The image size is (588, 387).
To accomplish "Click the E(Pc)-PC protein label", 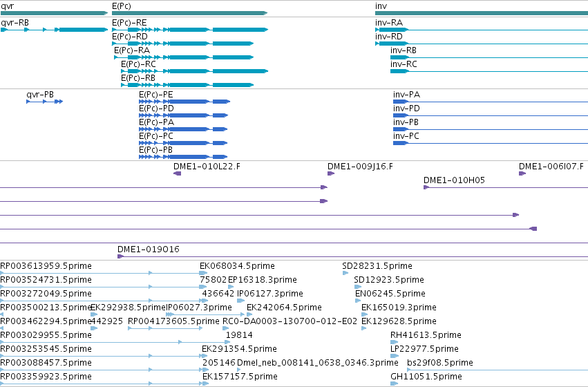I will [156, 136].
